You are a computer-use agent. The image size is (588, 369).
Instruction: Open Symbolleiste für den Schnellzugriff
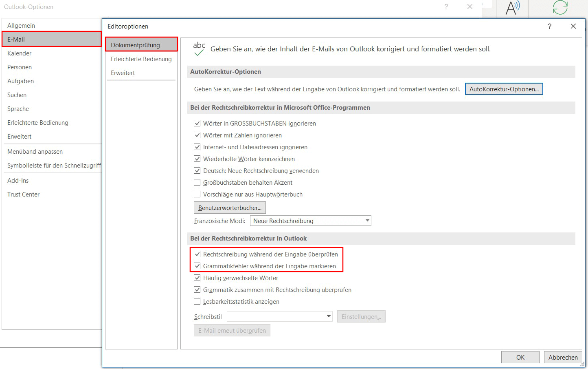pos(52,165)
